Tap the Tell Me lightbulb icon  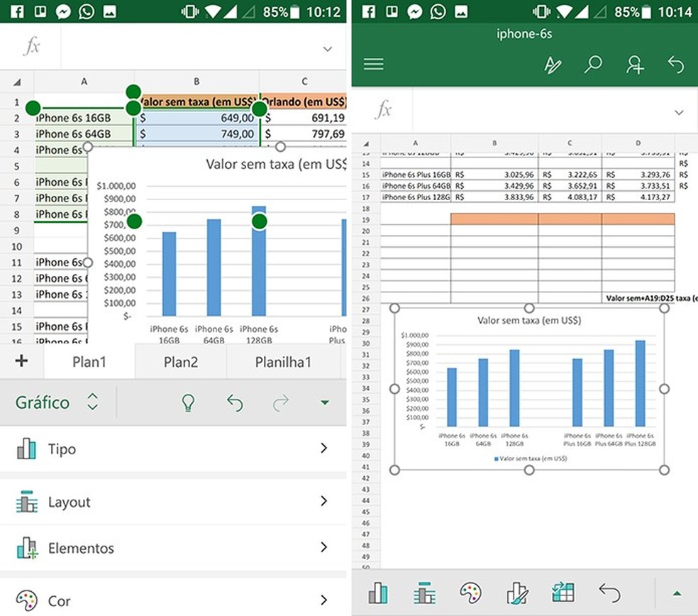(187, 402)
